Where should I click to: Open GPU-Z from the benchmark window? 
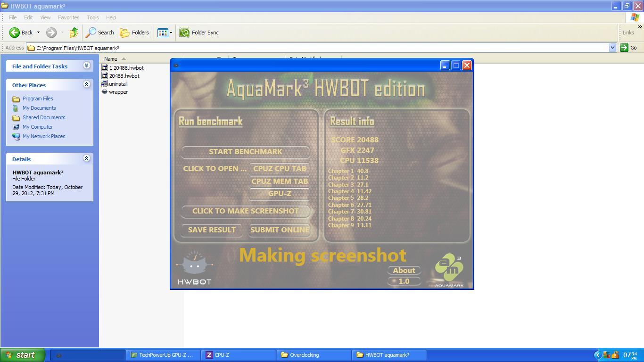point(280,194)
